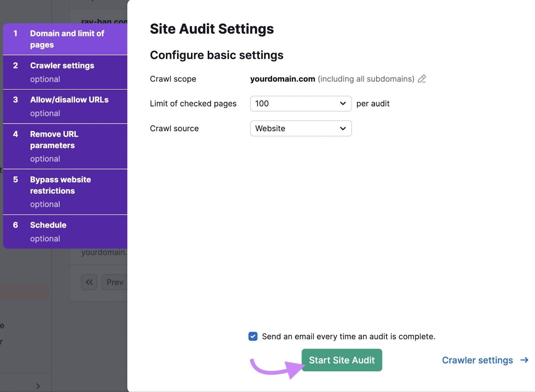Screen dimensions: 535x392
Task: Open step 3 Allow/disallow URLs
Action: point(65,106)
